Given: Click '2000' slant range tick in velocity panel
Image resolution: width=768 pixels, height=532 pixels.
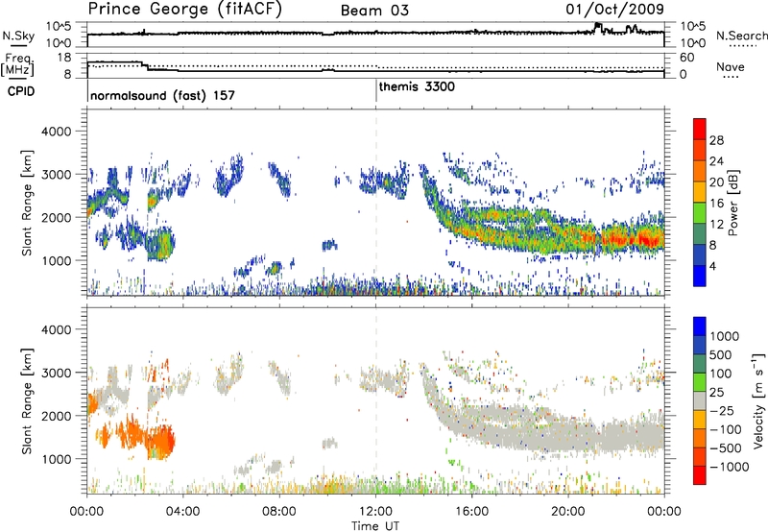Looking at the screenshot, I should click(56, 416).
